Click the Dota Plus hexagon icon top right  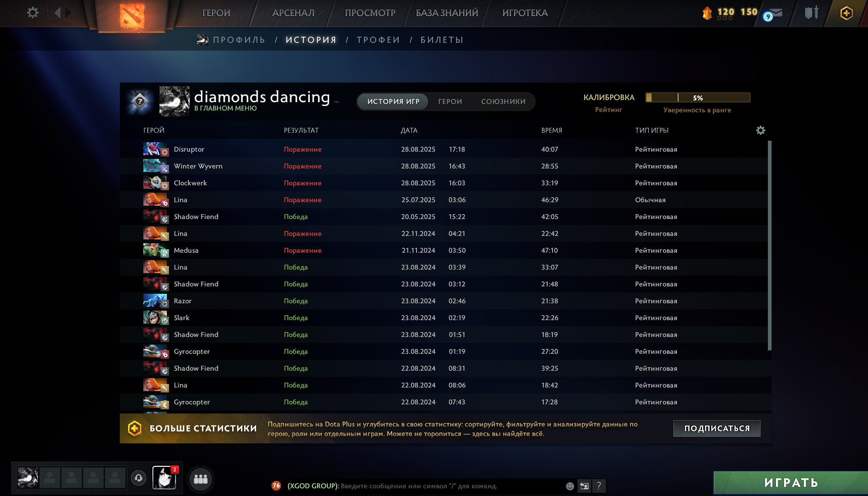[x=846, y=13]
